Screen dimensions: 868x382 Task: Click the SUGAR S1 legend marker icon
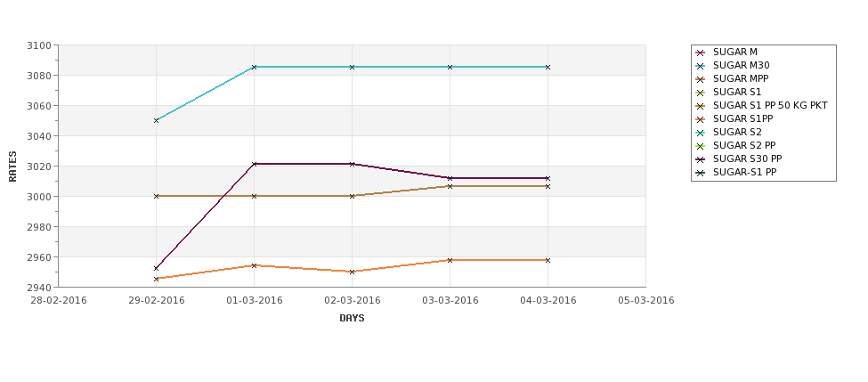[x=701, y=93]
